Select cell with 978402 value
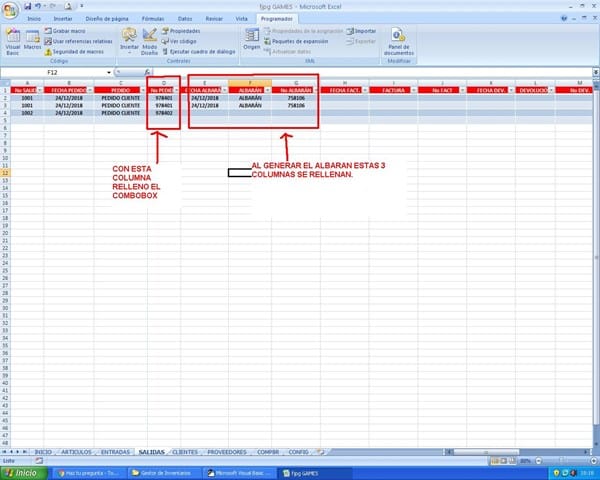 pyautogui.click(x=164, y=113)
